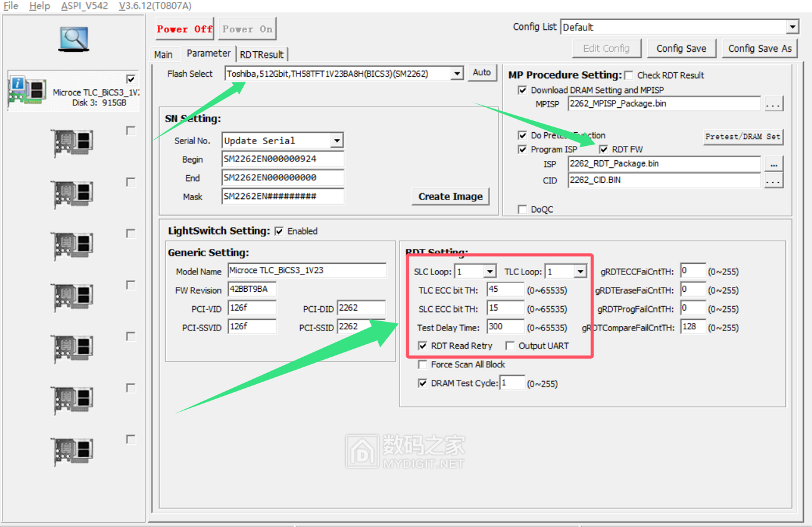The image size is (812, 527).
Task: Click the Config Save button
Action: point(682,48)
